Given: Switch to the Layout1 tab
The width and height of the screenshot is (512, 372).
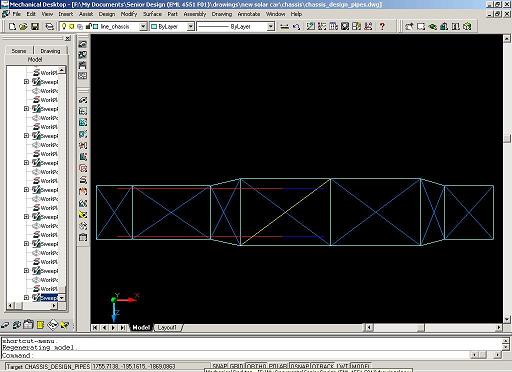Looking at the screenshot, I should [x=167, y=328].
